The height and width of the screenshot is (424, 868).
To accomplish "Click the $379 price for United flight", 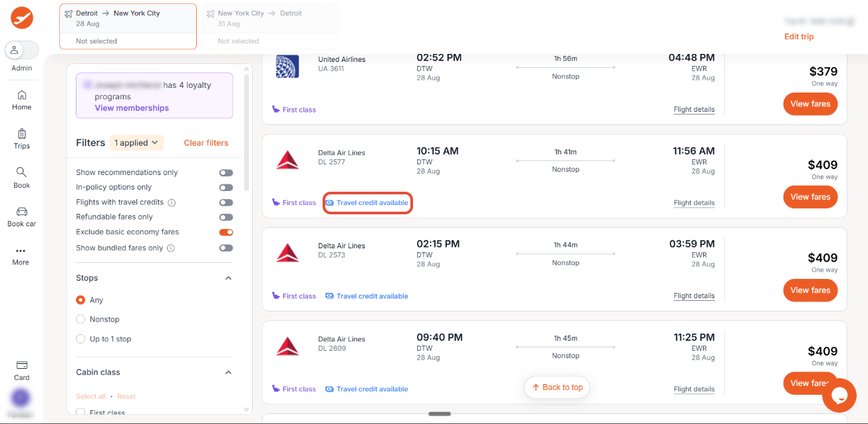I will tap(823, 72).
